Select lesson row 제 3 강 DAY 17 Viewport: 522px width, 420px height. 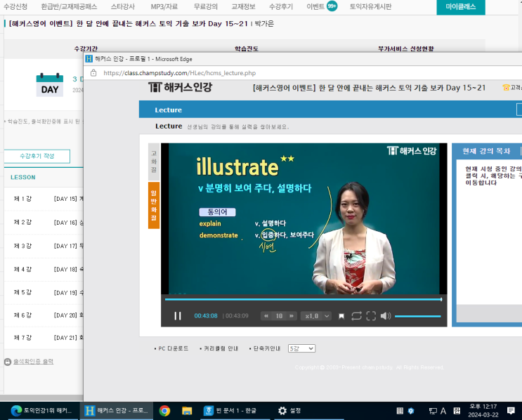tap(44, 246)
